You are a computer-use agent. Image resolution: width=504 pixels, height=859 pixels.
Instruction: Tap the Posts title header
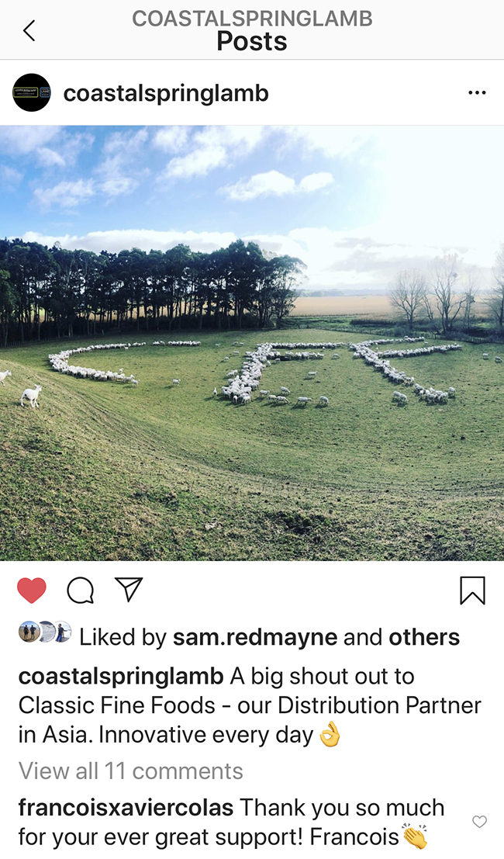252,42
